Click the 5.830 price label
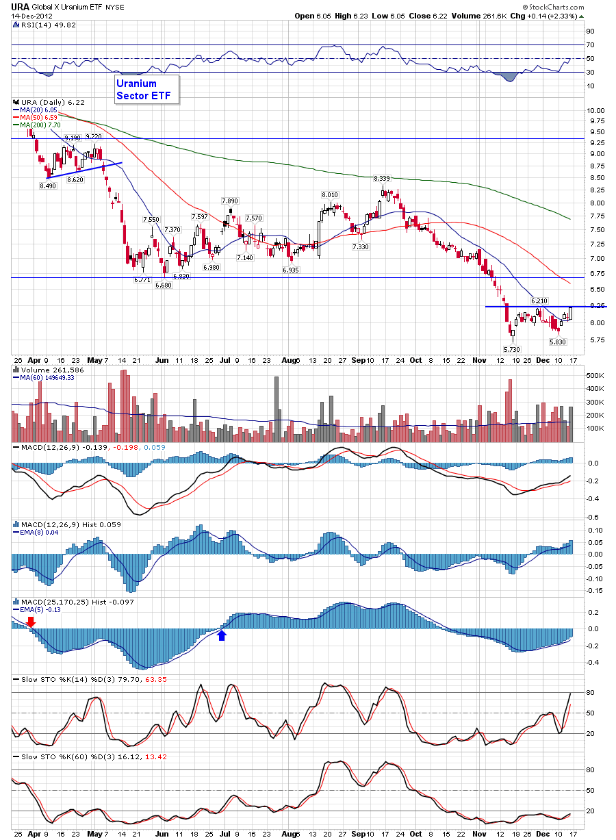Viewport: 616px width, 840px height. (x=559, y=342)
